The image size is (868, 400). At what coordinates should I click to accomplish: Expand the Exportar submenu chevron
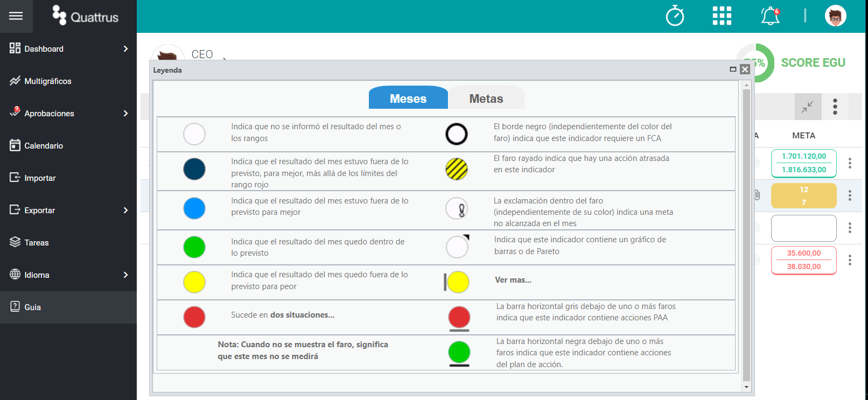pyautogui.click(x=125, y=210)
